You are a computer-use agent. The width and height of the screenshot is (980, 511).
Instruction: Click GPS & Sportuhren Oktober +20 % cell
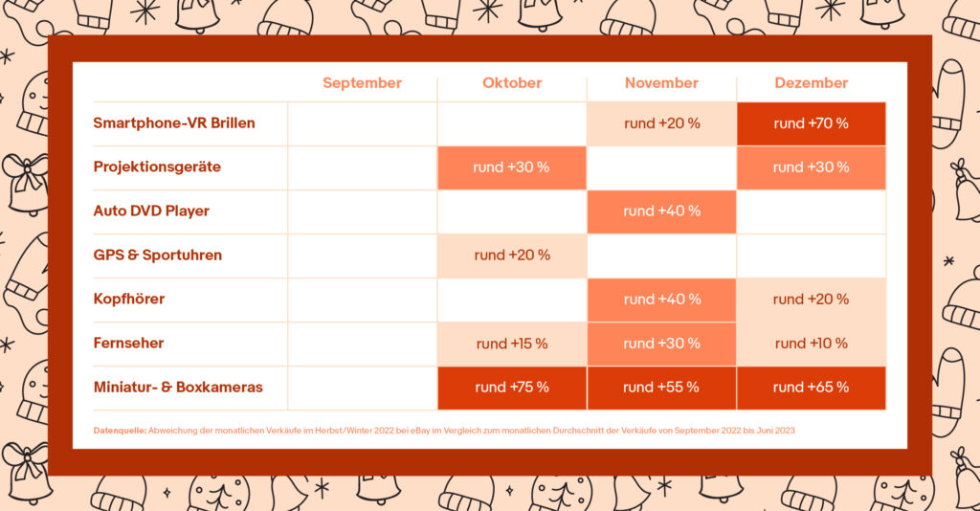512,255
